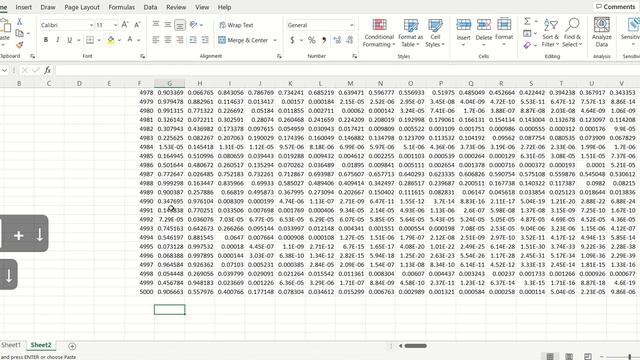Open the Review tab
This screenshot has width=640, height=360.
176,7
